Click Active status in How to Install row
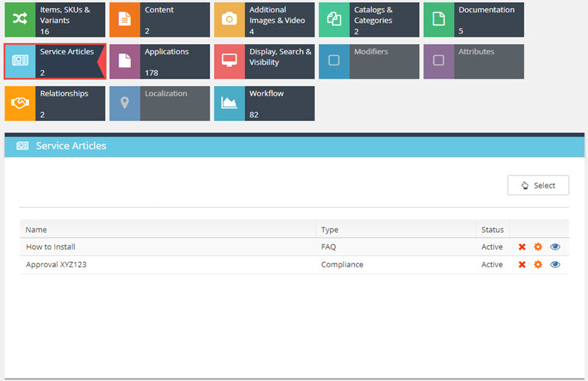 [x=492, y=247]
